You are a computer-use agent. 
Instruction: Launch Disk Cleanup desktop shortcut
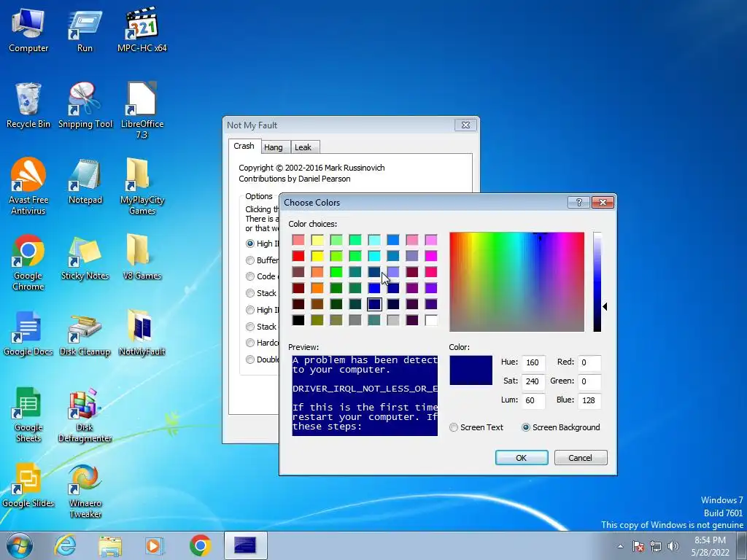[x=85, y=333]
